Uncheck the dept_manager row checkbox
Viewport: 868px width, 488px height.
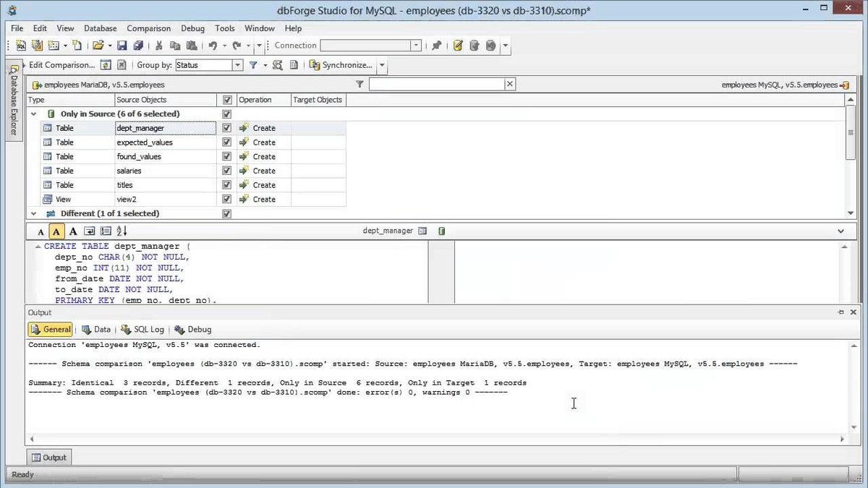point(227,128)
